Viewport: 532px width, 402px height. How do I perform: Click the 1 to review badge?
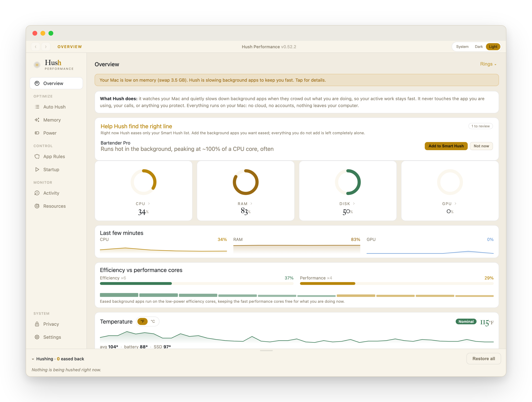[480, 126]
